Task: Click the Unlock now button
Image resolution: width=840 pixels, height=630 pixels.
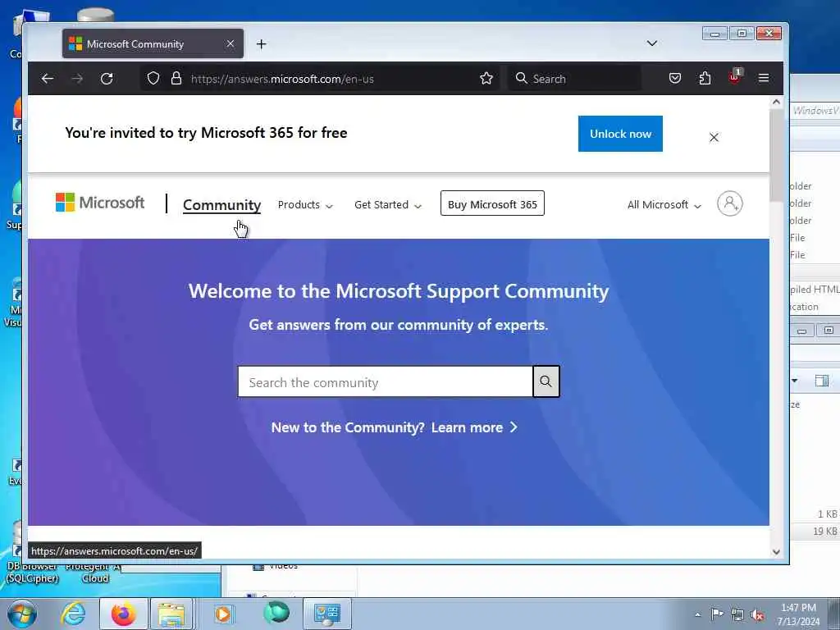Action: [620, 134]
